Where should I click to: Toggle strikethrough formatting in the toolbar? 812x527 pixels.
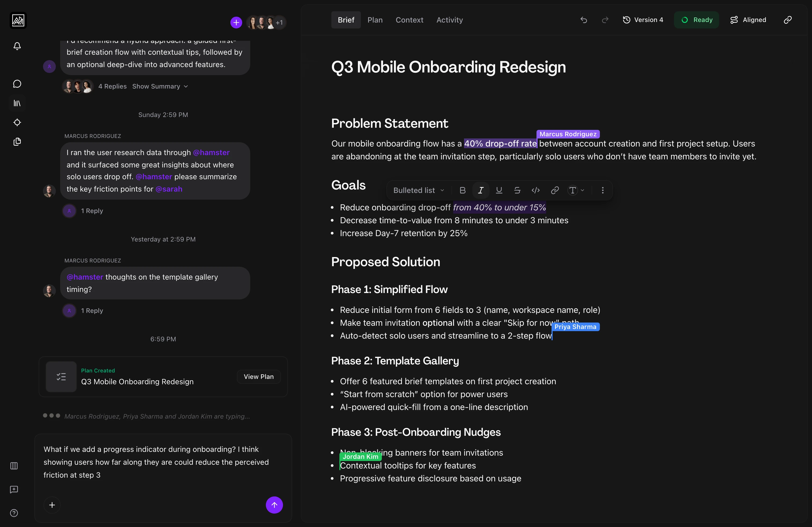pyautogui.click(x=517, y=190)
